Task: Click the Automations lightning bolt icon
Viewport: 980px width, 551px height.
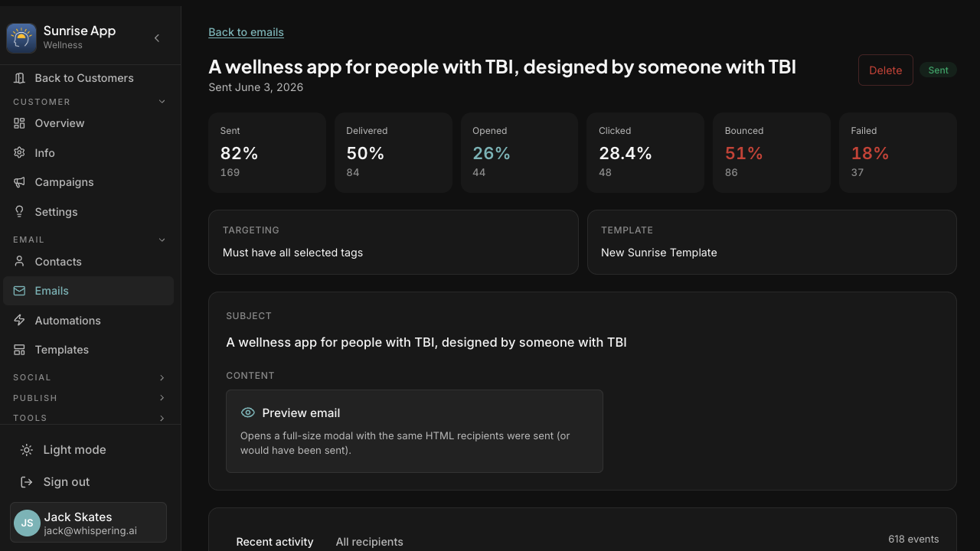Action: (x=20, y=321)
